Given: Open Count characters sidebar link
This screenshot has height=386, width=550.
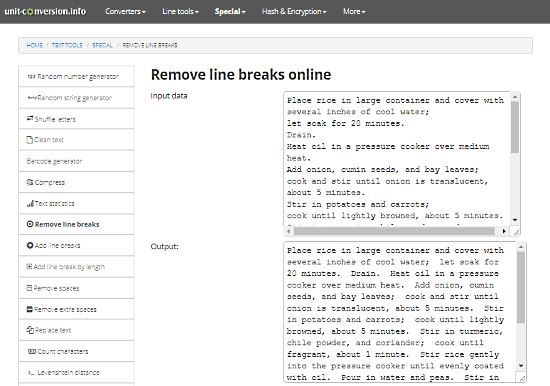Looking at the screenshot, I should [x=76, y=351].
